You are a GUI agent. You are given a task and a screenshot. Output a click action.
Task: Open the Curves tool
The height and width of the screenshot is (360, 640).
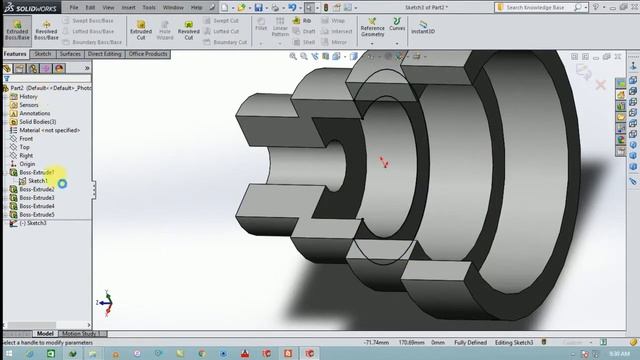pos(397,24)
